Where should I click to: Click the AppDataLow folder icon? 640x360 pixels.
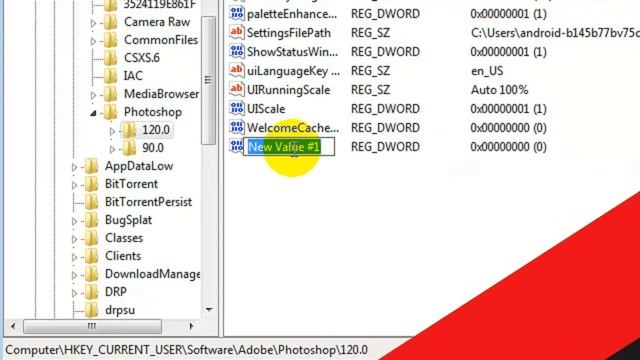[91, 166]
